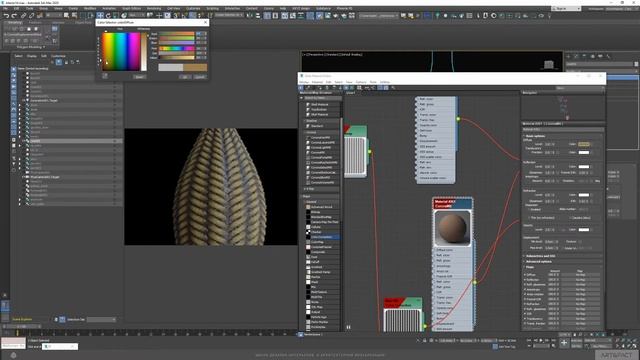Select CoronaMtl in the material browser
640x360 pixels.
click(318, 152)
